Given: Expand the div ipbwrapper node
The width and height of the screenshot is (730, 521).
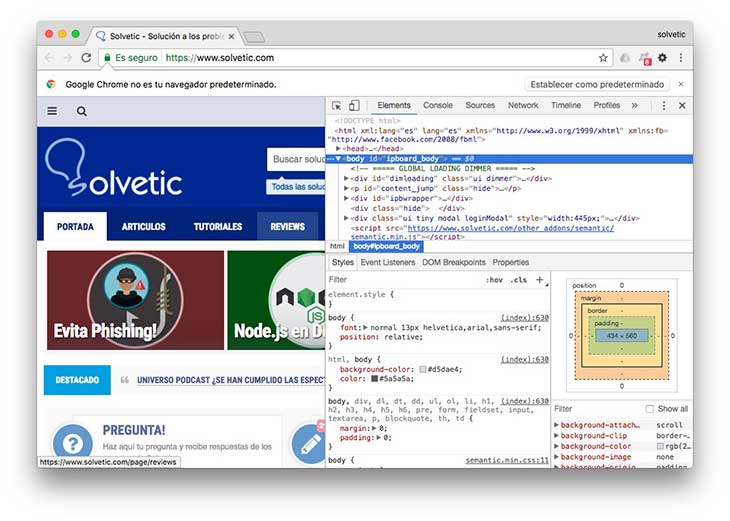Looking at the screenshot, I should click(346, 198).
